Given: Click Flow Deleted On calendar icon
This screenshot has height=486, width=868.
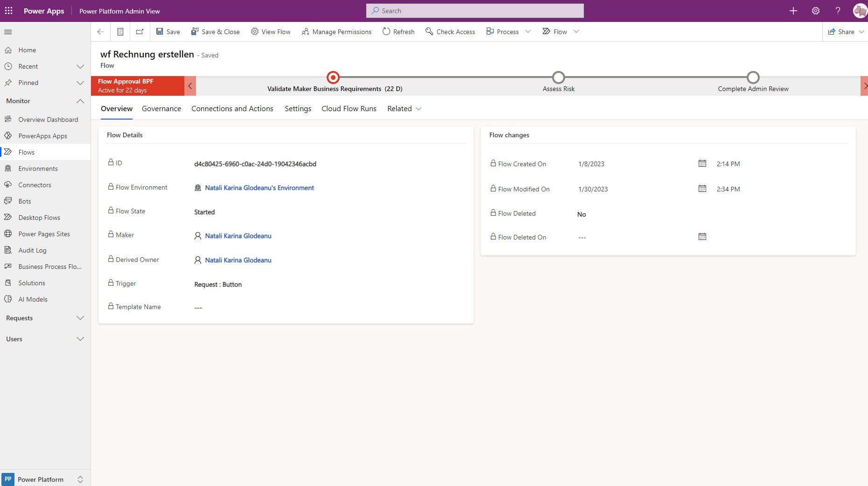Looking at the screenshot, I should coord(702,237).
